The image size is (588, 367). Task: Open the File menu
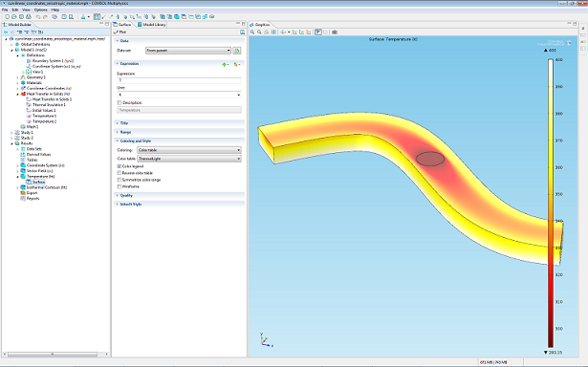click(x=5, y=10)
